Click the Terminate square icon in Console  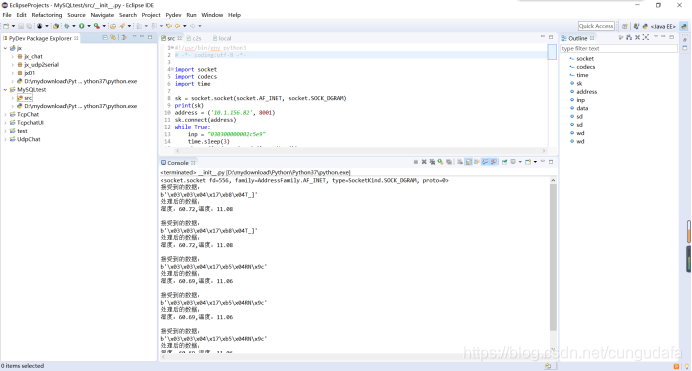tap(416, 162)
